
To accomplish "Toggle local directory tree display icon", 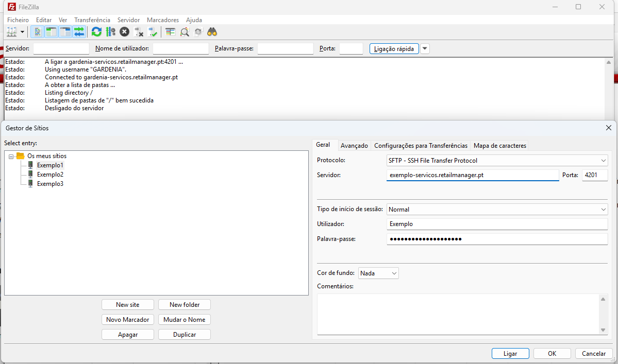I will 51,32.
